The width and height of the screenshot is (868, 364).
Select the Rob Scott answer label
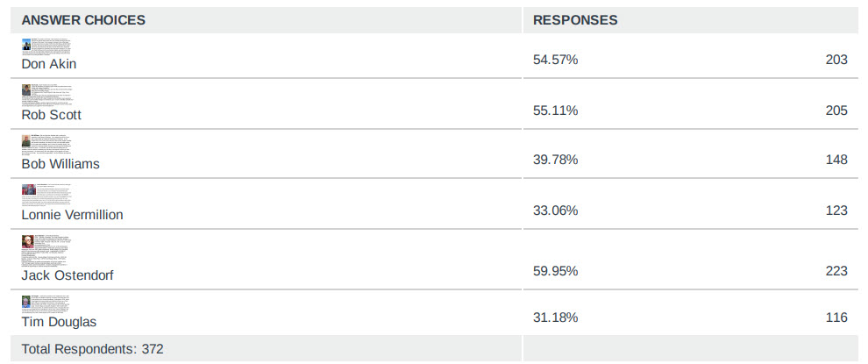click(x=52, y=114)
